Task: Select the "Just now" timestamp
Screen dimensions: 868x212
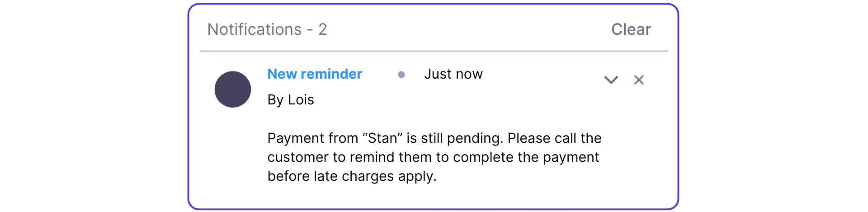Action: pos(453,74)
